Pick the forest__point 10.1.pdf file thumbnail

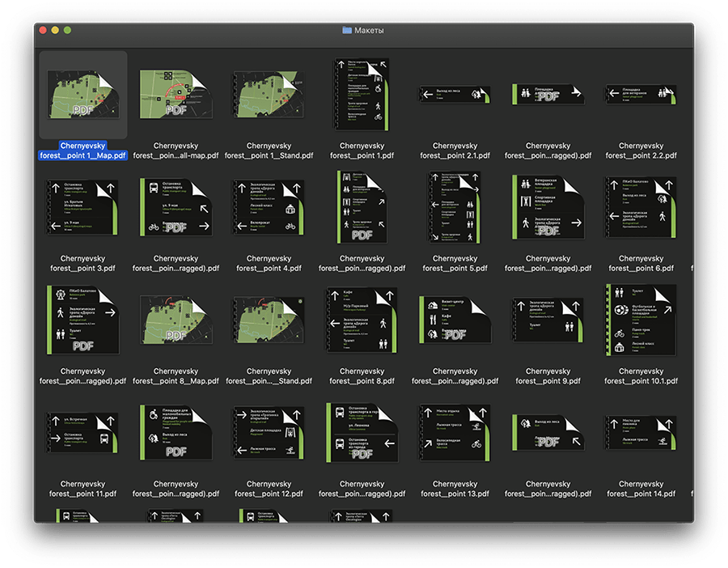point(641,320)
